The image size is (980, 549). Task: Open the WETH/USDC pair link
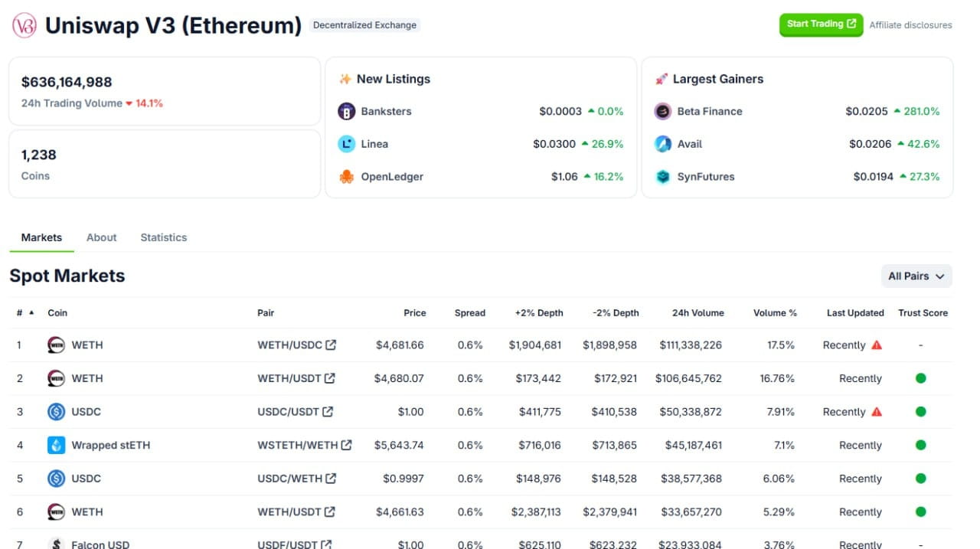[290, 345]
